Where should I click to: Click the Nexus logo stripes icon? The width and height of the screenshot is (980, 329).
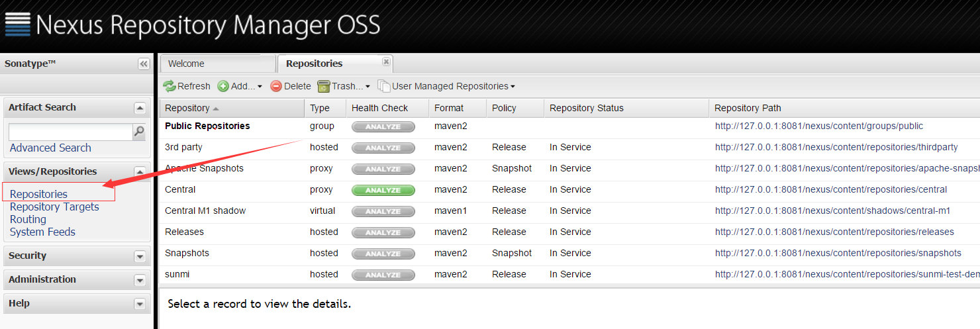click(x=18, y=24)
